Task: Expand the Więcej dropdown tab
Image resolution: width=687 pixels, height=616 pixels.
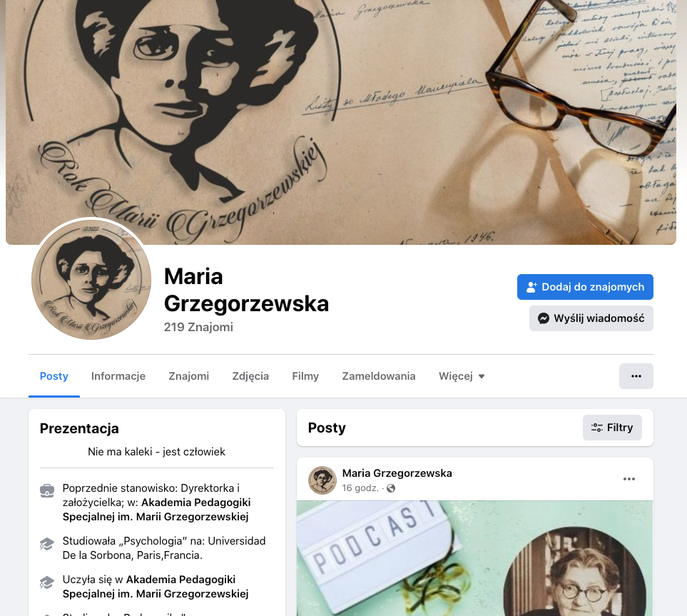Action: point(462,376)
